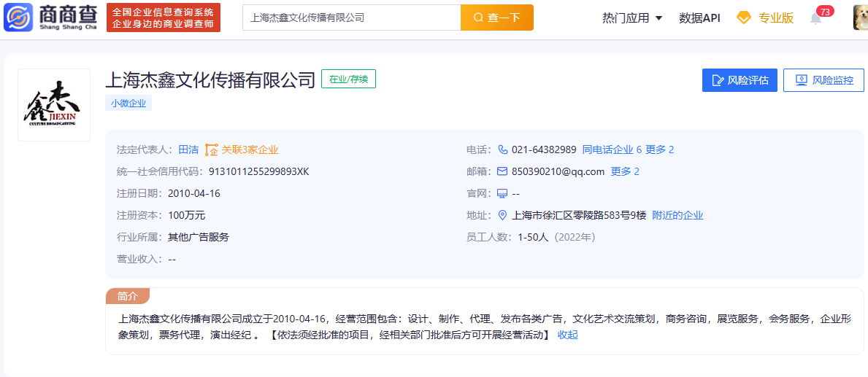Click the address 上海市徐汇区零陵路583号9楼
Viewport: 868px width, 377px height.
pos(580,215)
